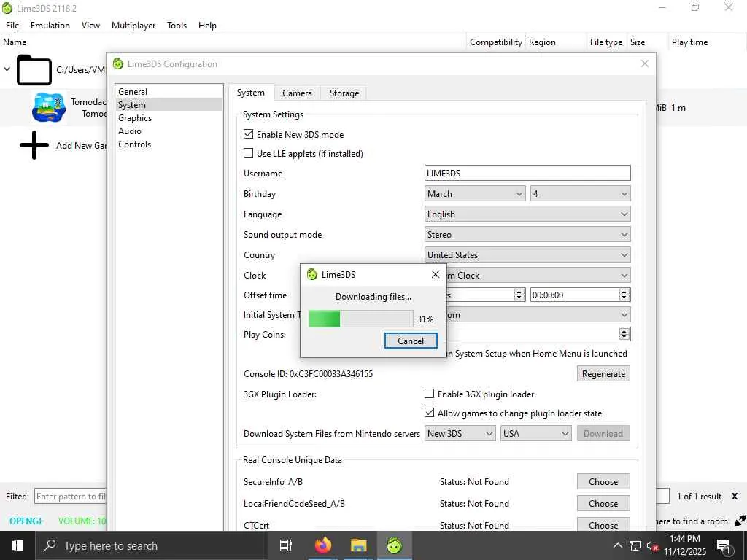Close the Lime3DS Configuration window

(x=645, y=63)
